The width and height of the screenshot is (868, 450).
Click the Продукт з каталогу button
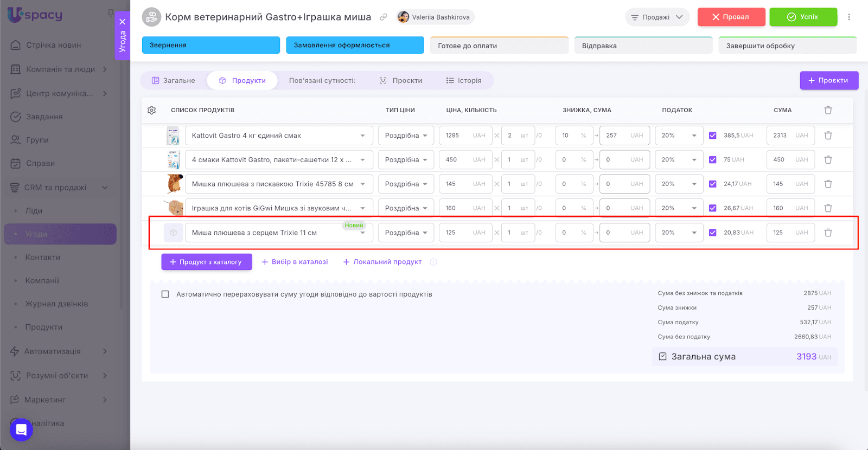point(206,262)
